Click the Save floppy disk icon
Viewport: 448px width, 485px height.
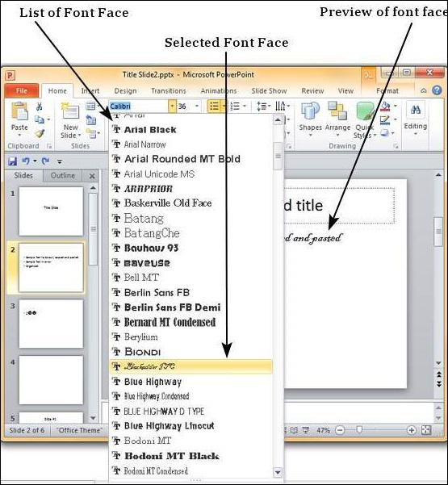click(x=12, y=161)
